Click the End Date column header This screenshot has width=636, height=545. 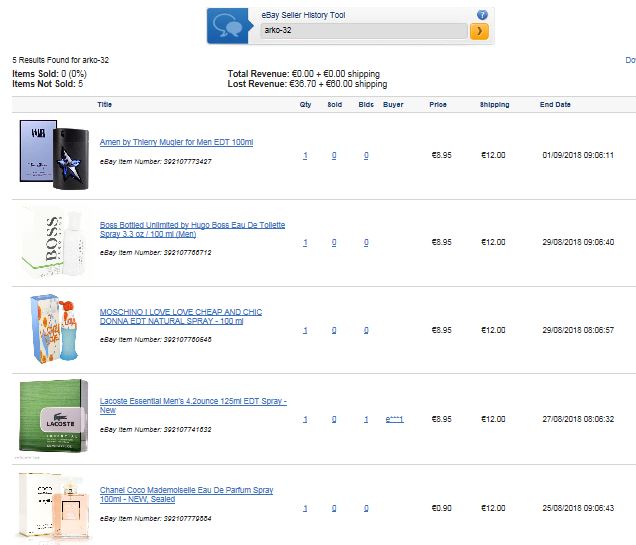(x=555, y=104)
